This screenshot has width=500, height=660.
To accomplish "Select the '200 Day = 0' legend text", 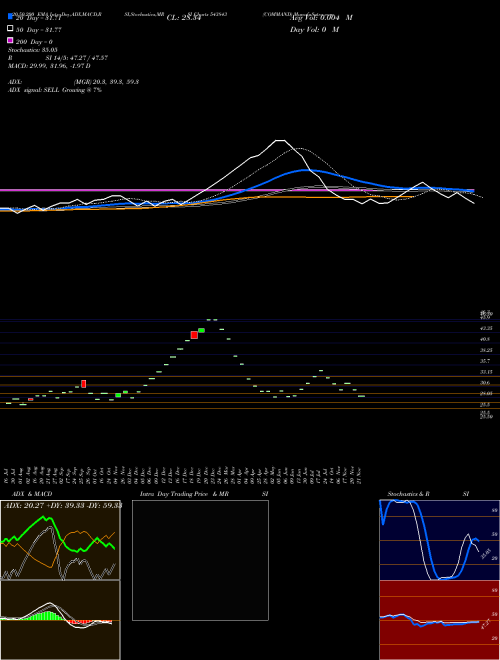I will 35,42.
